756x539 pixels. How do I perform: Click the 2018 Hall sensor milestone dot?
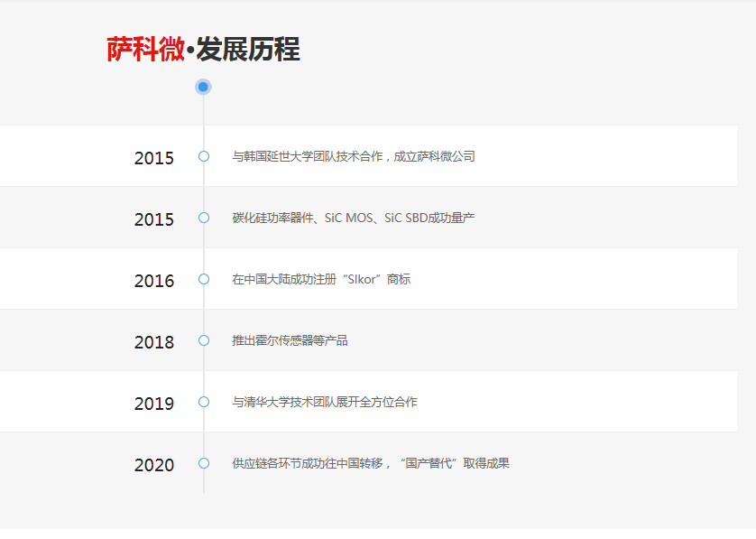pyautogui.click(x=202, y=340)
